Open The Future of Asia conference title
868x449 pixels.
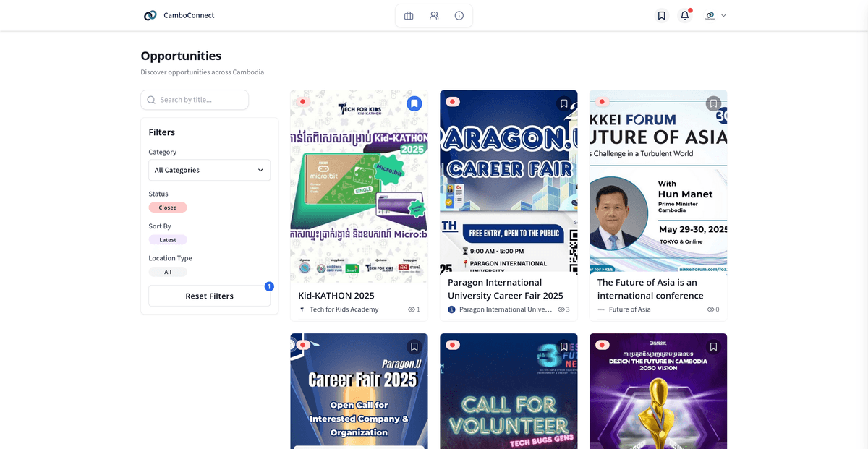click(x=650, y=289)
